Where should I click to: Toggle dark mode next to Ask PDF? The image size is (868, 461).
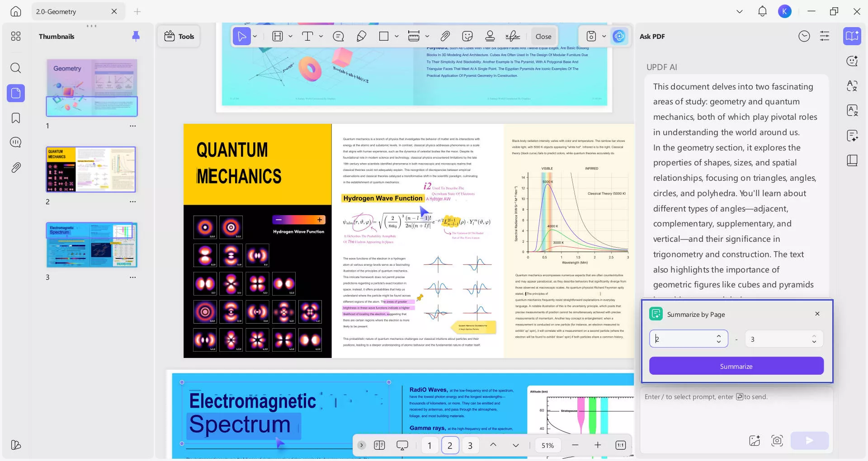pos(804,36)
